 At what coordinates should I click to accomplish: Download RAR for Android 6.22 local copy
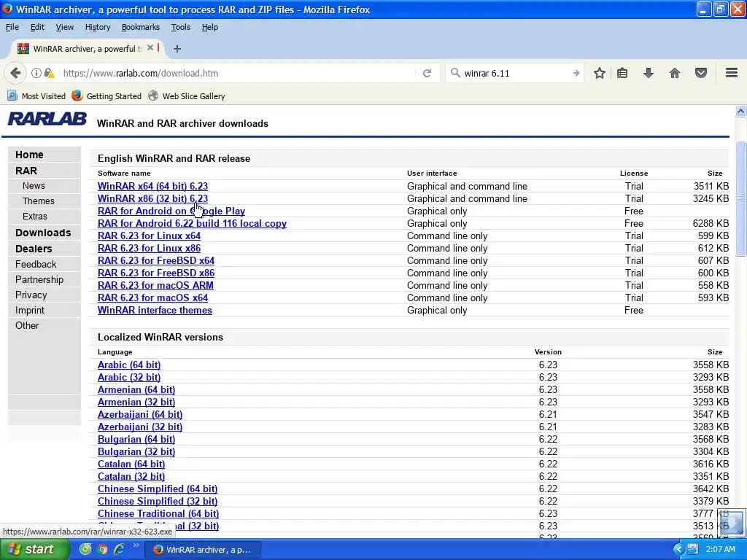click(192, 223)
